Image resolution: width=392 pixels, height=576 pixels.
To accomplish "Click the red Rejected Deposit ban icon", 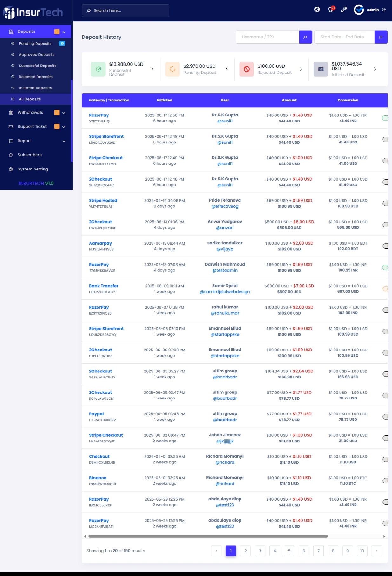I will pos(247,69).
